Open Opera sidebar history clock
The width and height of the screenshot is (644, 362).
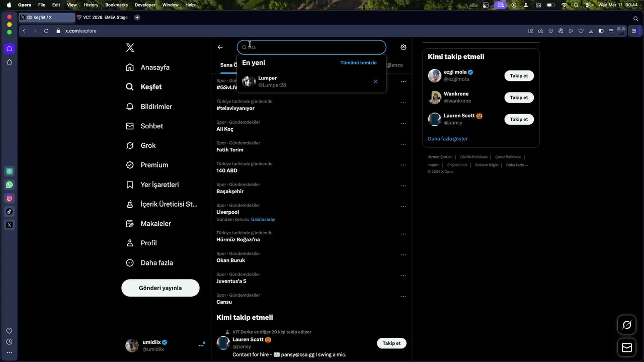pyautogui.click(x=9, y=342)
